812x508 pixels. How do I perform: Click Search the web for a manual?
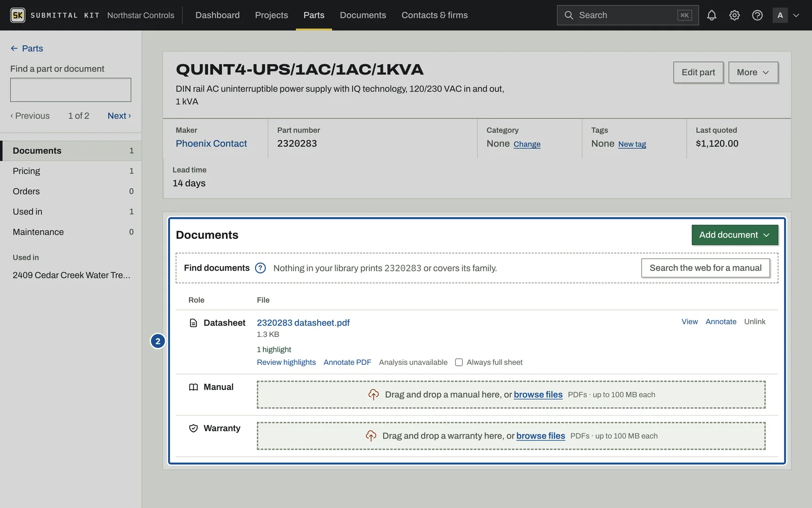(x=705, y=268)
